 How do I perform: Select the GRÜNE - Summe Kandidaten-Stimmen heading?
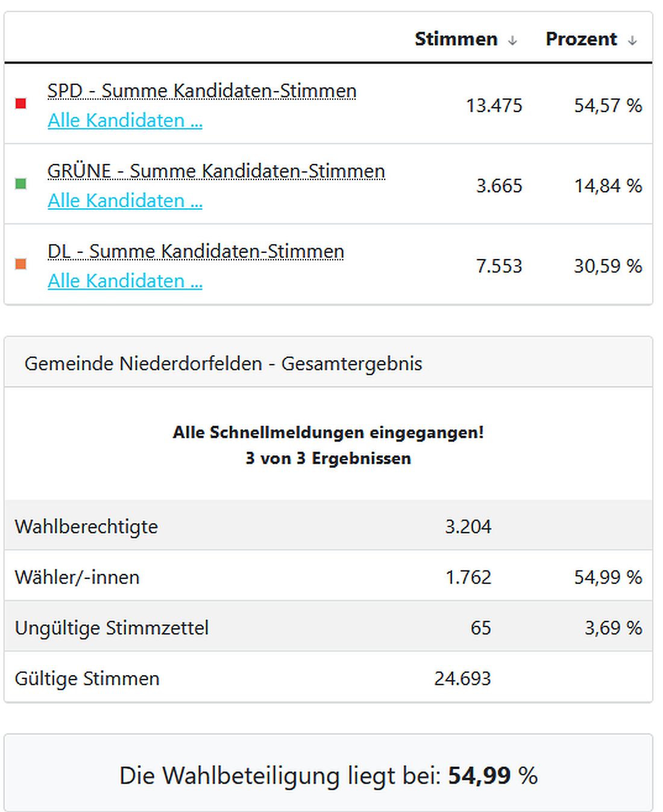coord(216,171)
